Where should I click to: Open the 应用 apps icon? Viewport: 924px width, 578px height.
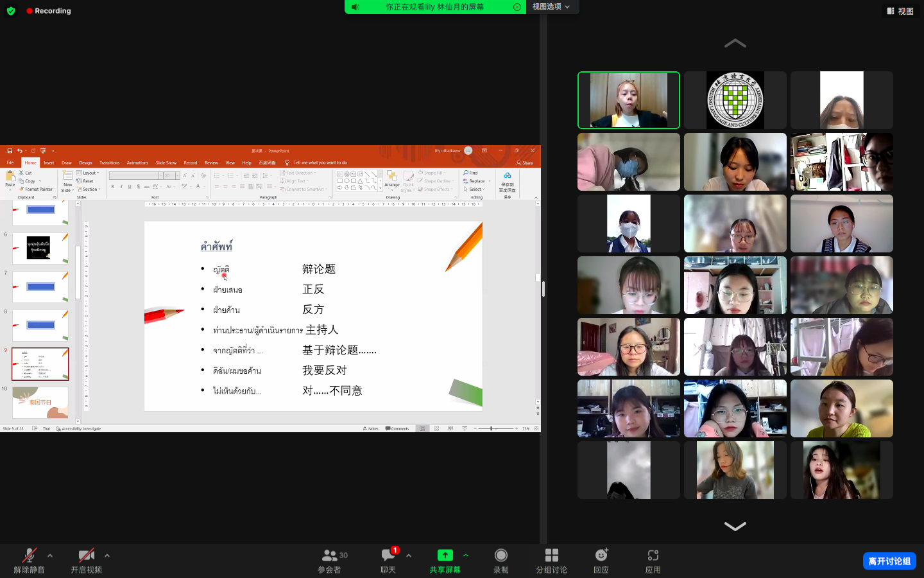653,560
